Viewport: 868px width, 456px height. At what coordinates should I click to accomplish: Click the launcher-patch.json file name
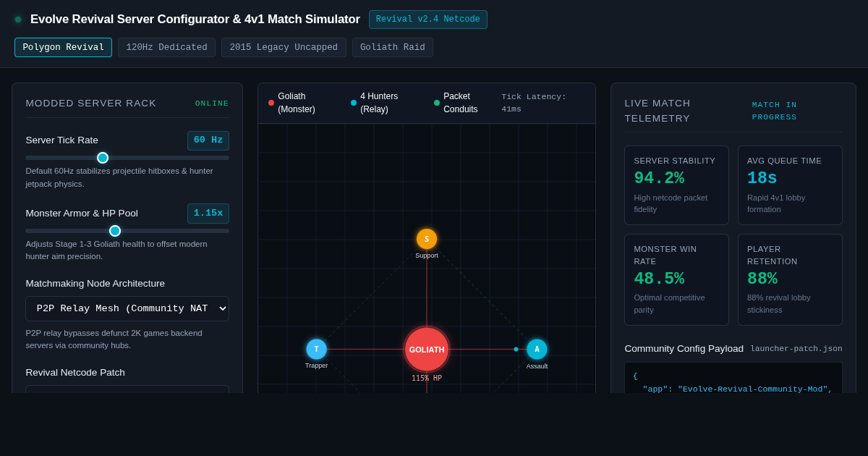796,349
